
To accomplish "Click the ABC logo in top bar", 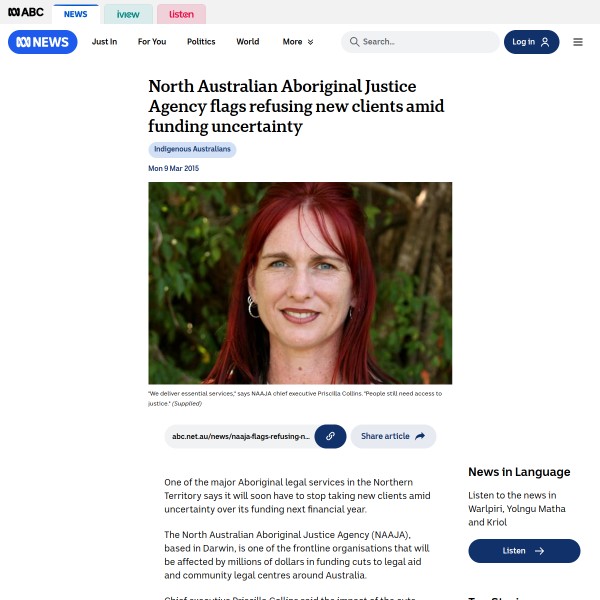I will tap(26, 12).
